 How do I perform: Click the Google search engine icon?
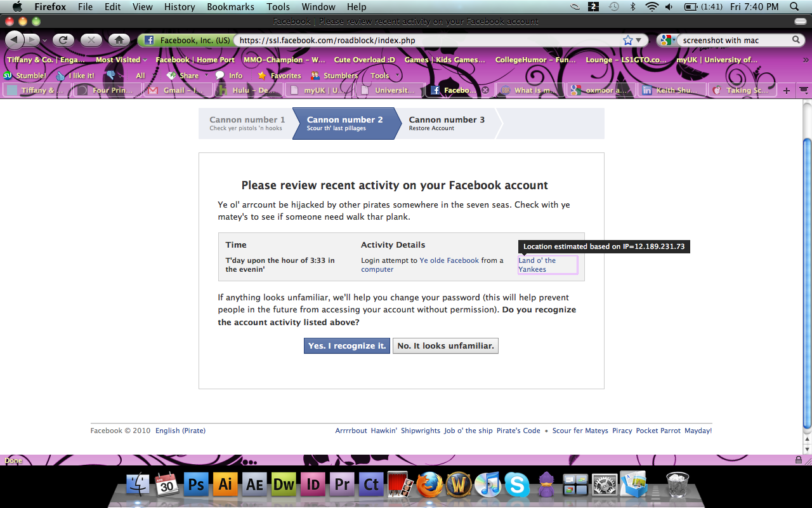click(x=665, y=40)
